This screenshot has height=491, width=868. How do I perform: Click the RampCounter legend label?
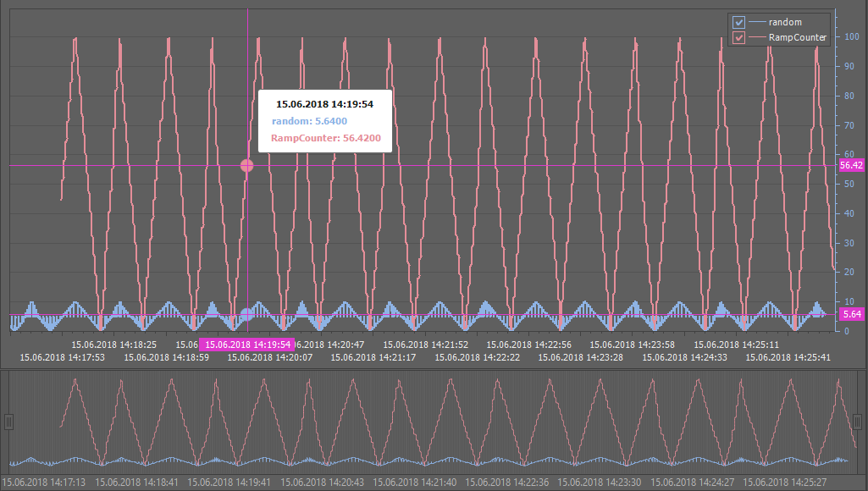point(797,37)
